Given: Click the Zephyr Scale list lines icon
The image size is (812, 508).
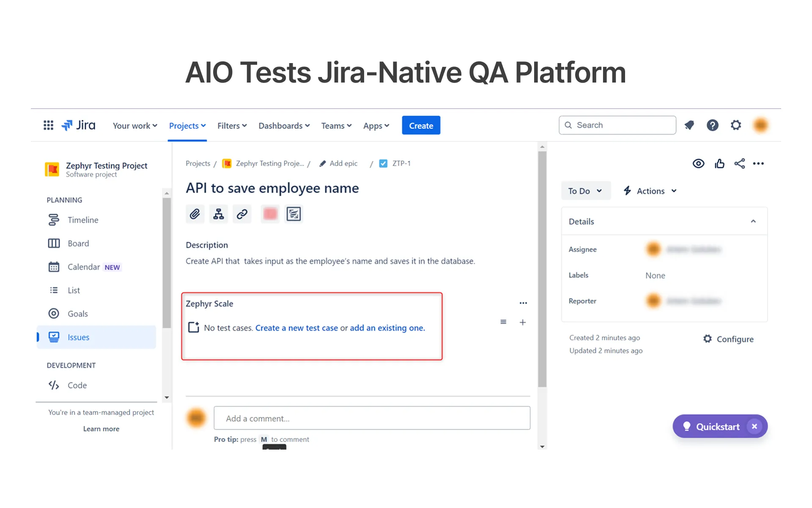Looking at the screenshot, I should tap(503, 322).
